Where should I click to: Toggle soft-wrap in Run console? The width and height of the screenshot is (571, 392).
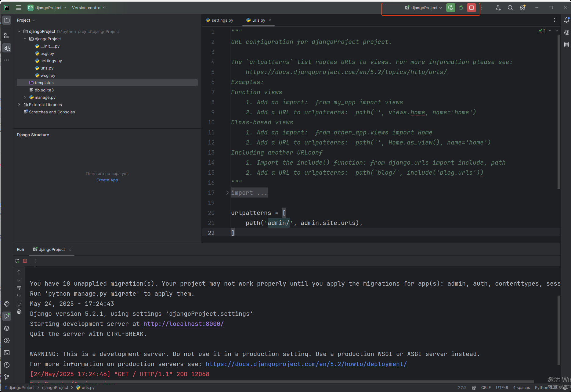pyautogui.click(x=19, y=288)
